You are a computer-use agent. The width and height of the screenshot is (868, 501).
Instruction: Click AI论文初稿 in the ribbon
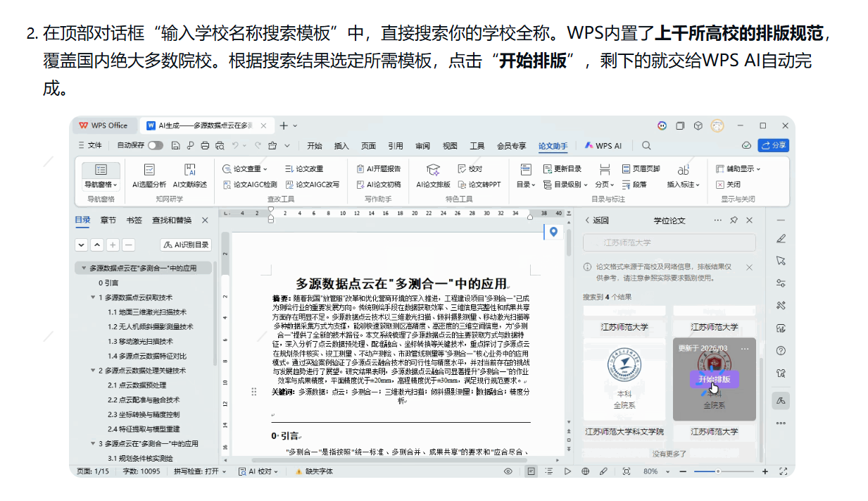coord(379,185)
